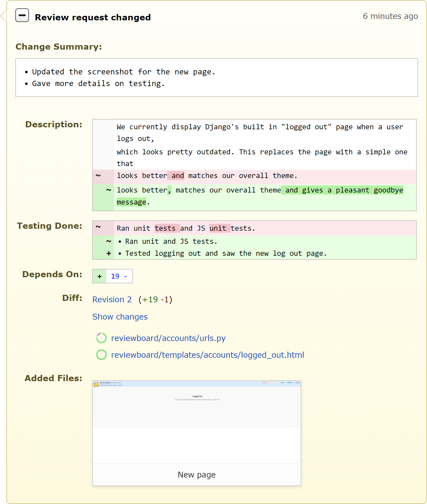Screen dimensions: 427x504
Task: Click the Diff field label
Action: click(x=72, y=298)
